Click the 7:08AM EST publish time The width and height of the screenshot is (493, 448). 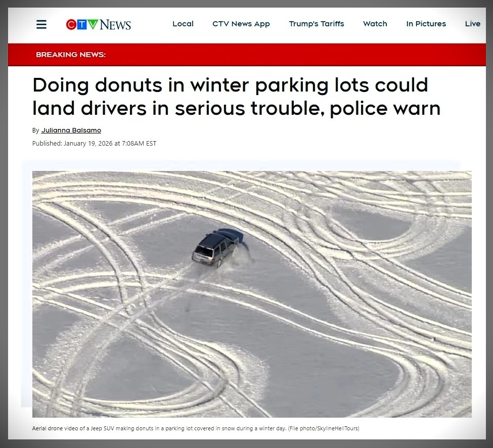[139, 144]
